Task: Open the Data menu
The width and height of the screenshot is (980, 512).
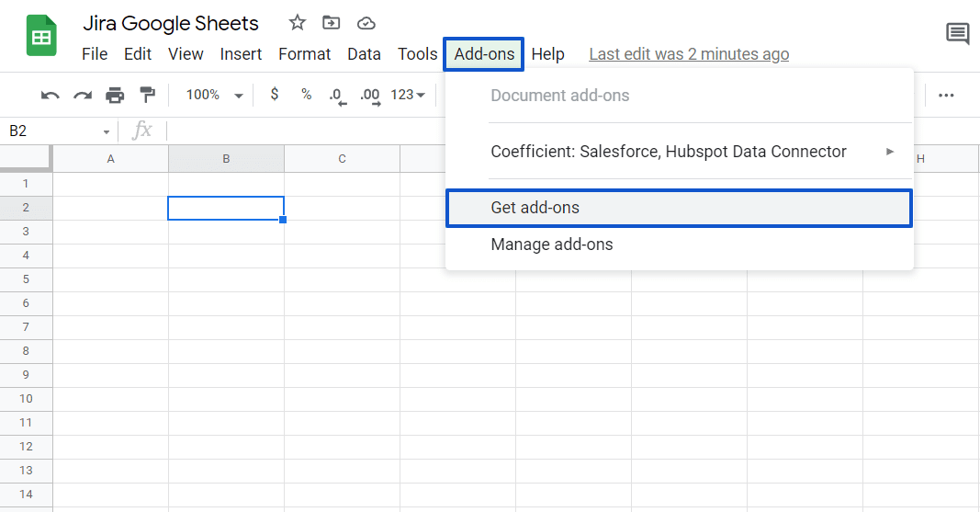Action: pyautogui.click(x=364, y=54)
